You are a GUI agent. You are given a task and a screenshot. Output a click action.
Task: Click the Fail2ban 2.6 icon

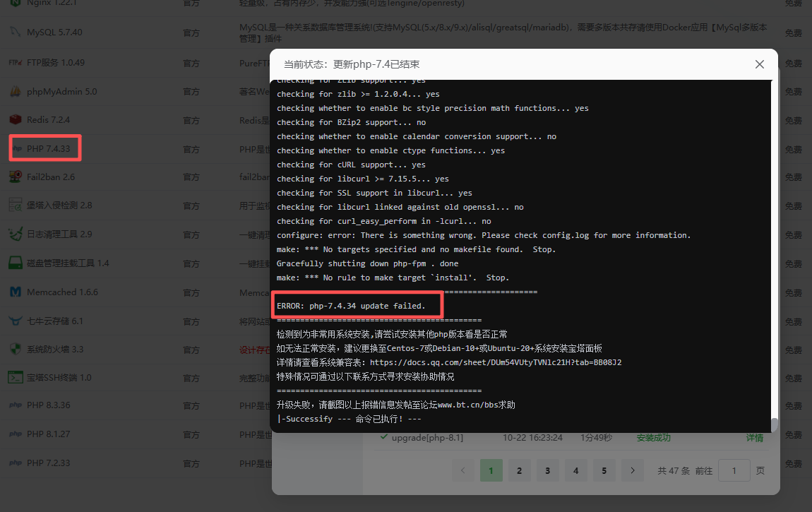(16, 177)
